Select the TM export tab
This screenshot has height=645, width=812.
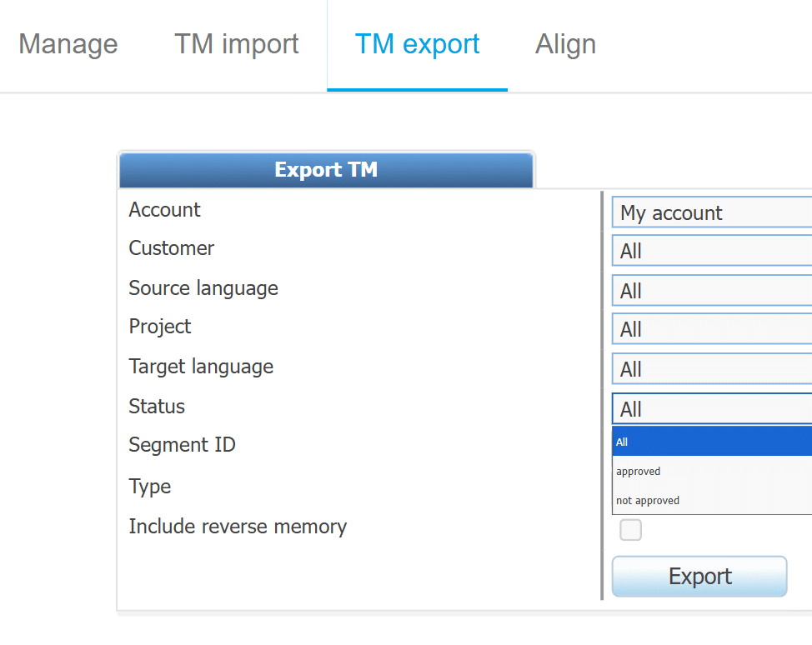pyautogui.click(x=417, y=44)
